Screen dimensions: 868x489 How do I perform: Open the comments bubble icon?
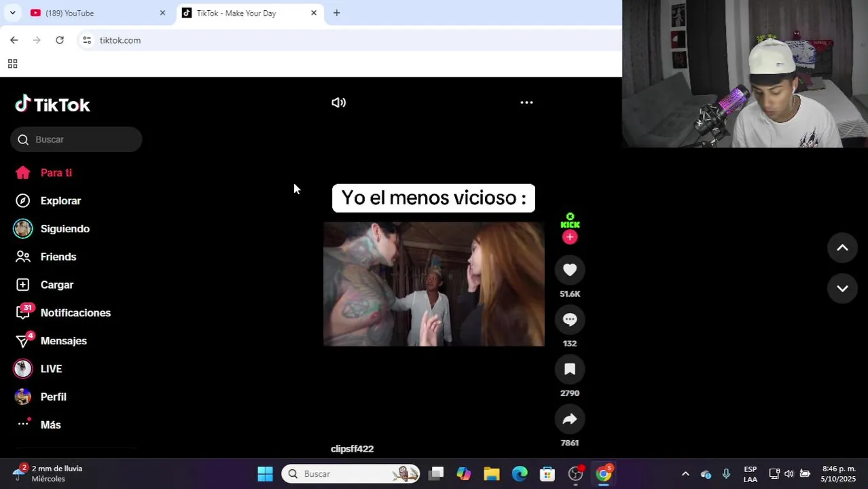pos(570,320)
